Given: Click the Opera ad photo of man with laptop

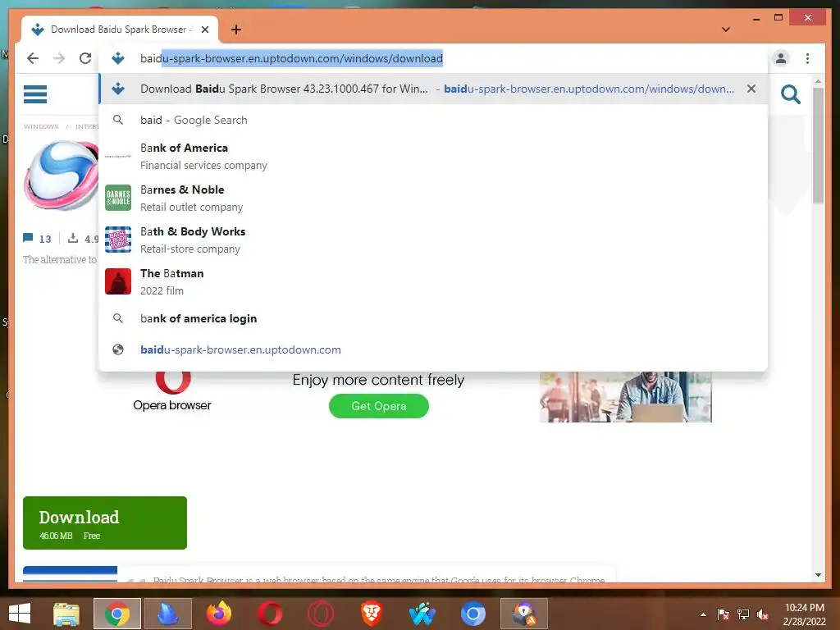Looking at the screenshot, I should [625, 397].
